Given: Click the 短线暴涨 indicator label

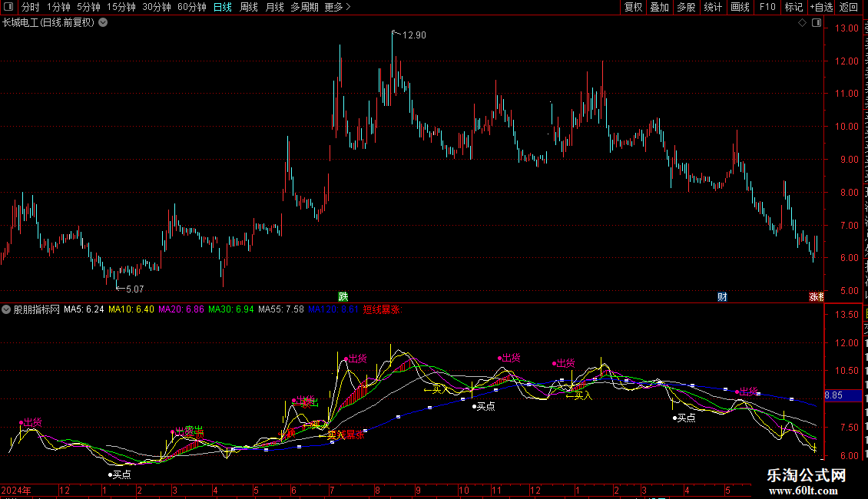Looking at the screenshot, I should [382, 310].
